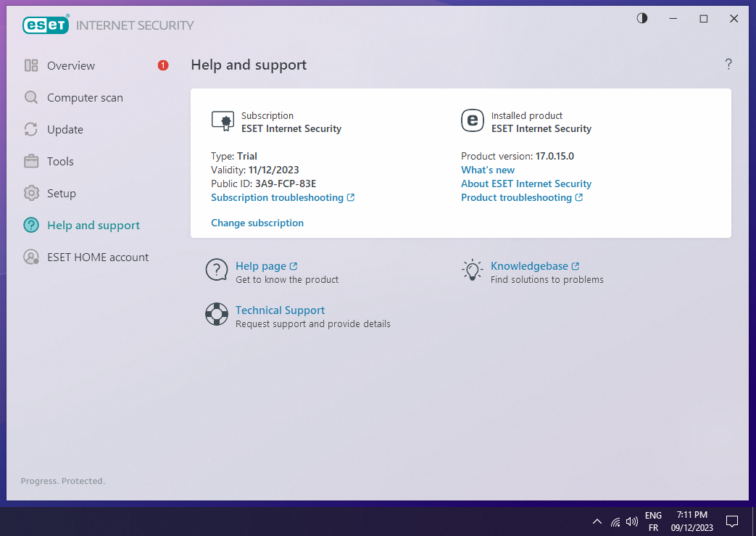
Task: Open Subscription troubleshooting link
Action: tap(283, 197)
